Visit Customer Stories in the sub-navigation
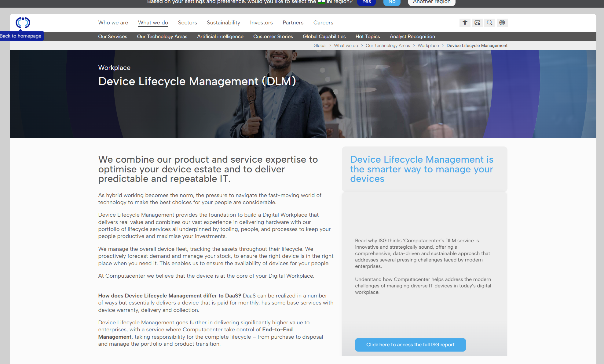This screenshot has height=364, width=604. click(x=273, y=37)
